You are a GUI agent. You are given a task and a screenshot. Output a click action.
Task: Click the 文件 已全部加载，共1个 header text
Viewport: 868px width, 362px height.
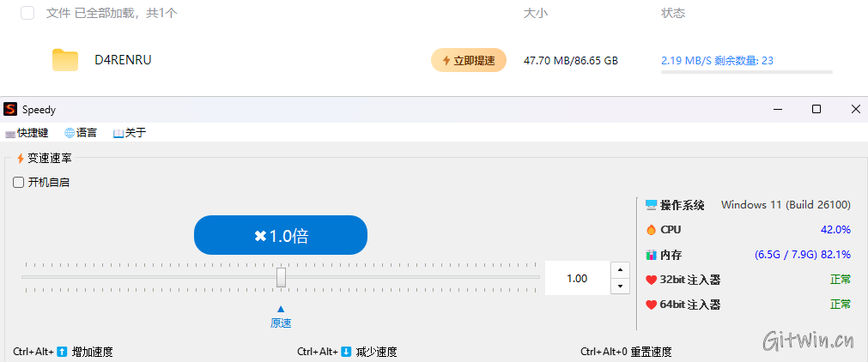click(112, 13)
